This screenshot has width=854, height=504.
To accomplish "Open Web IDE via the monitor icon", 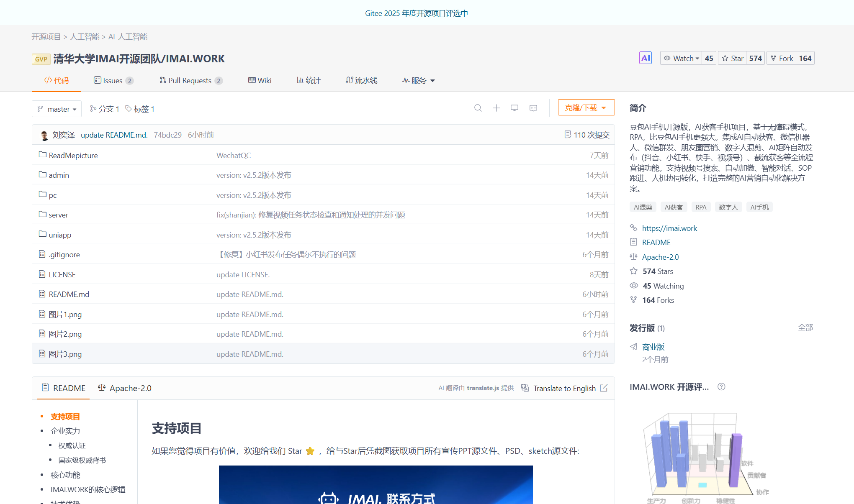I will (x=514, y=108).
